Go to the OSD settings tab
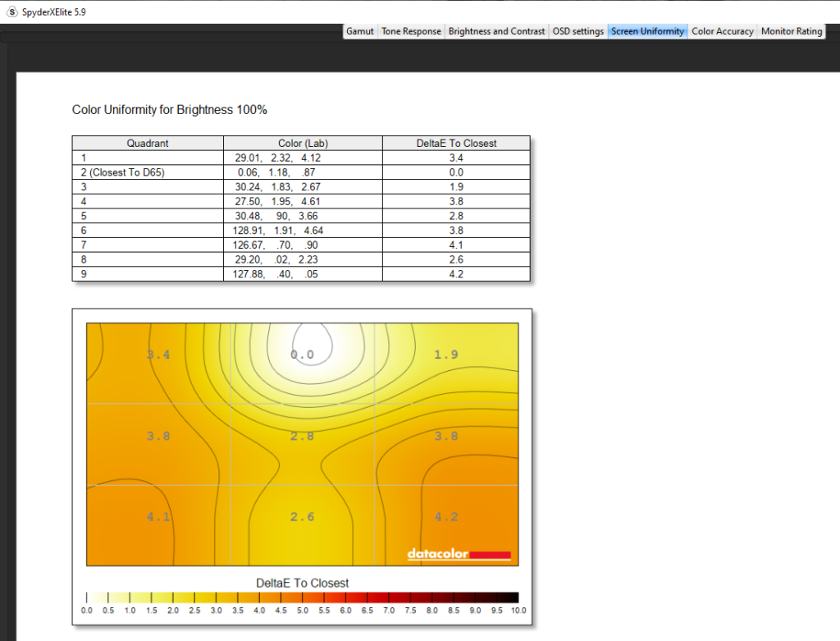840x641 pixels. (x=577, y=31)
